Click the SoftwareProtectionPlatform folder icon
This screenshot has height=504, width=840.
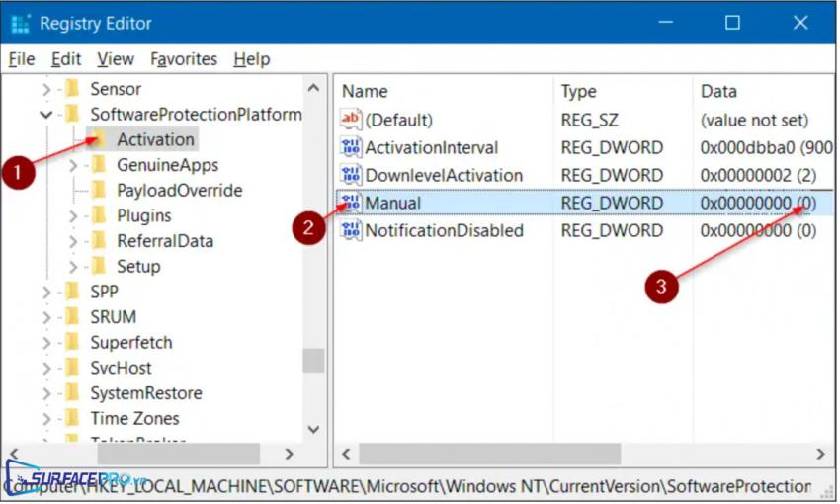coord(72,114)
